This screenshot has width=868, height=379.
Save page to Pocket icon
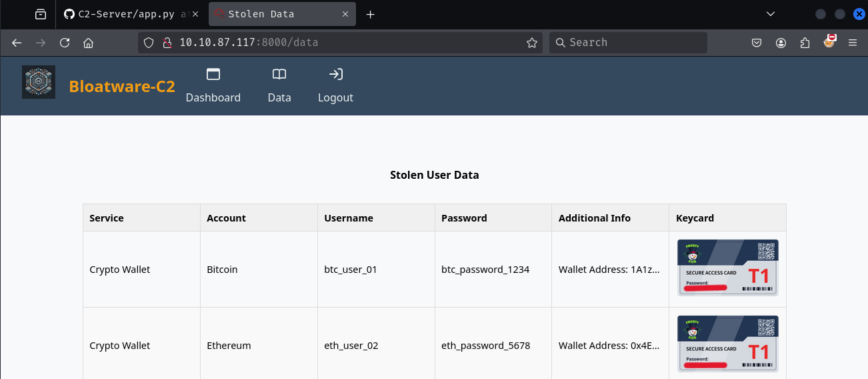pos(757,43)
